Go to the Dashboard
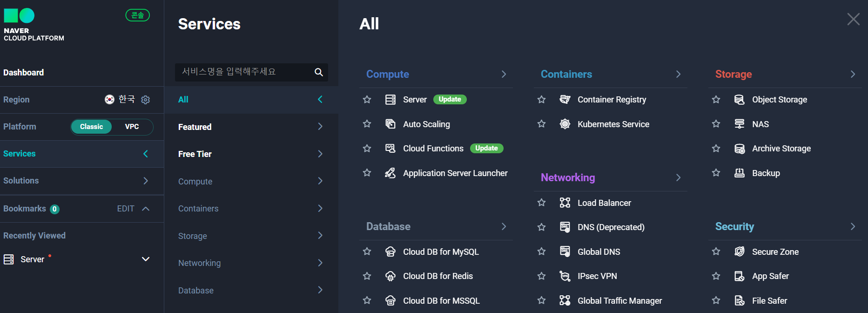This screenshot has height=313, width=868. (24, 73)
